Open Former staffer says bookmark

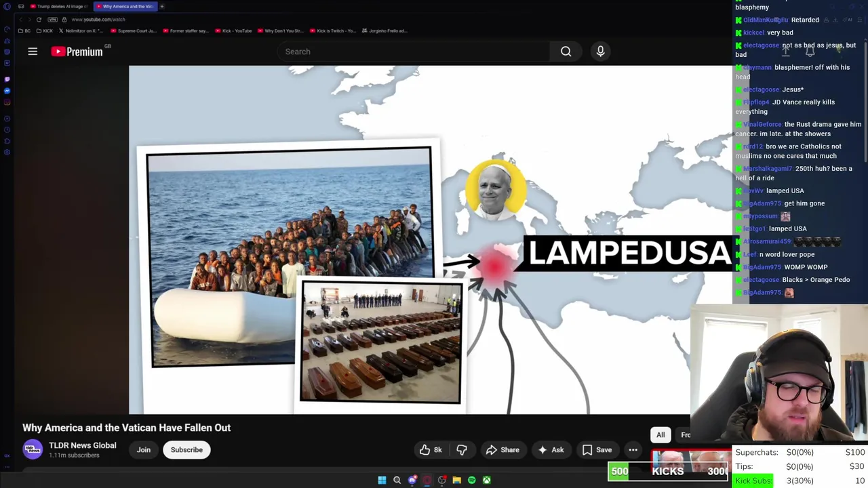186,30
